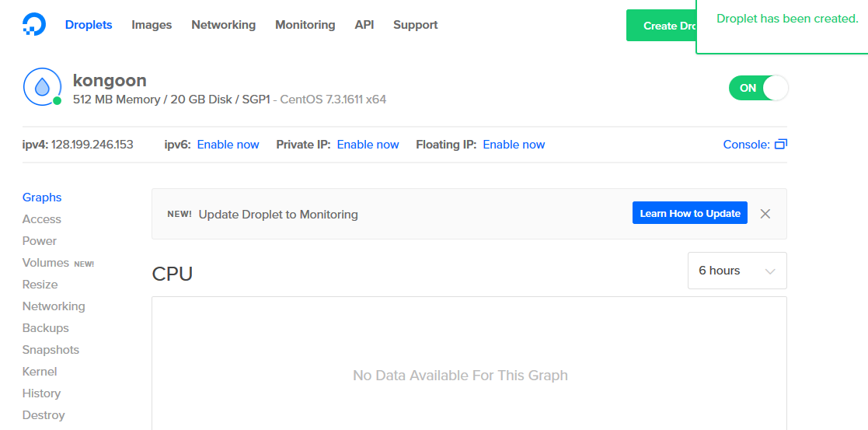Click the Console link

pyautogui.click(x=746, y=145)
